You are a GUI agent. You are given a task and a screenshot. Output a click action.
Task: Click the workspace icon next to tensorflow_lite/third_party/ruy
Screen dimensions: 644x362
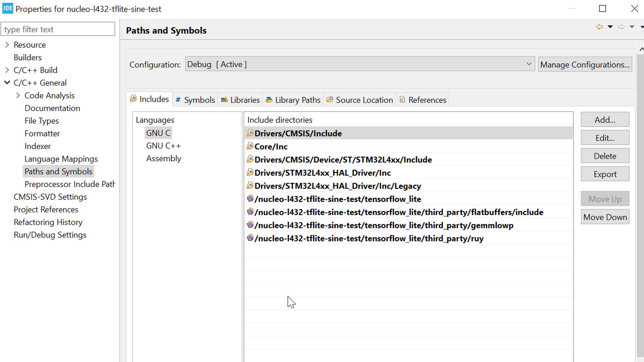coord(250,238)
